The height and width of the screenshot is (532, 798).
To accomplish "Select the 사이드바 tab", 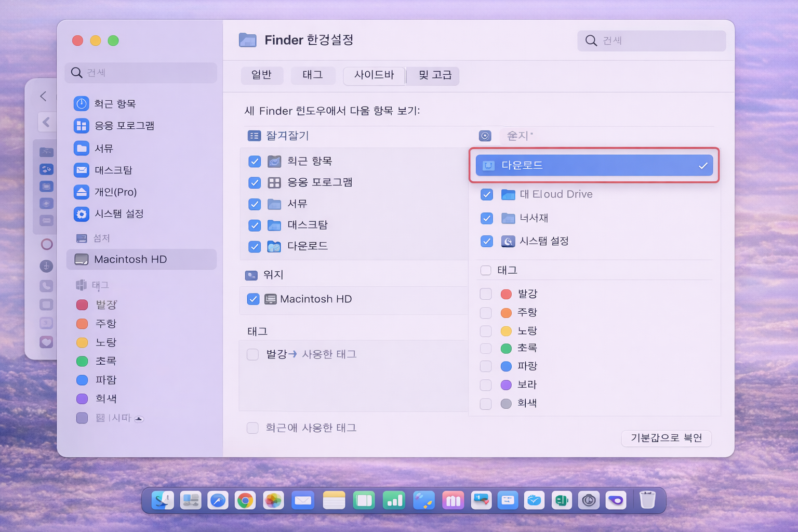I will click(374, 75).
